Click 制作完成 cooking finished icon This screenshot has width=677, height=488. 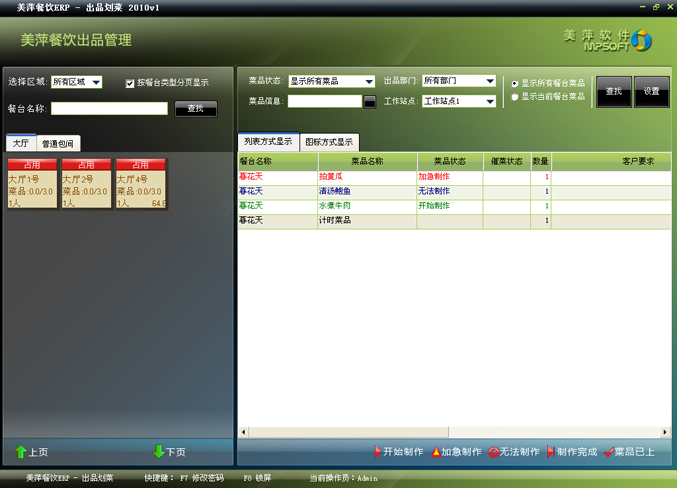click(x=551, y=452)
